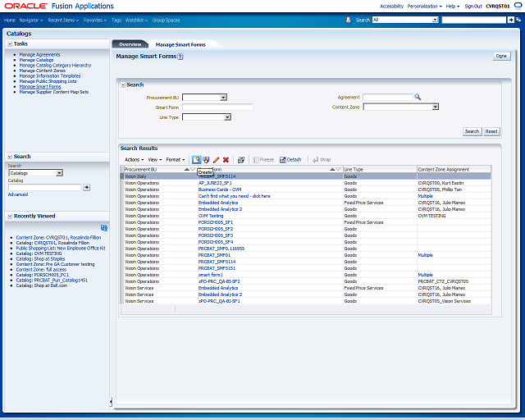Click the Create smart form icon
Screen dimensions: 525x420
(196, 160)
